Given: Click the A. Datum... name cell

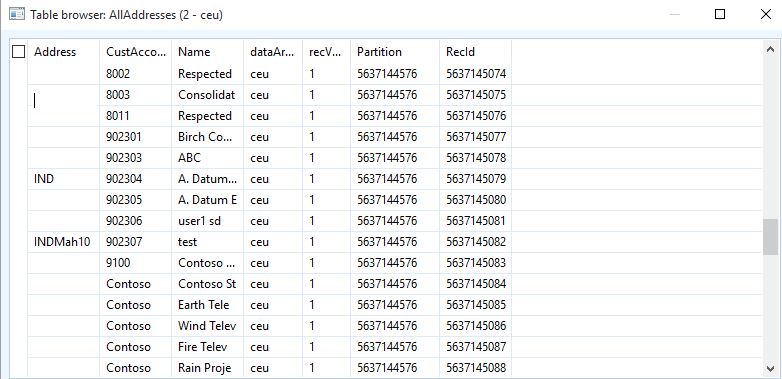Looking at the screenshot, I should (207, 179).
